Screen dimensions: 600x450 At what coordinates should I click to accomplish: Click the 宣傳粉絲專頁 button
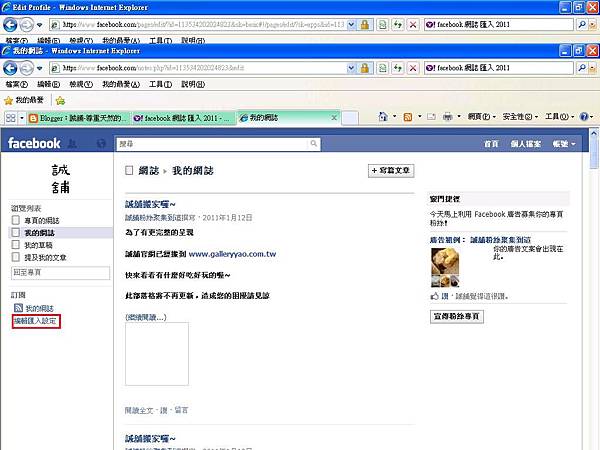click(x=457, y=316)
